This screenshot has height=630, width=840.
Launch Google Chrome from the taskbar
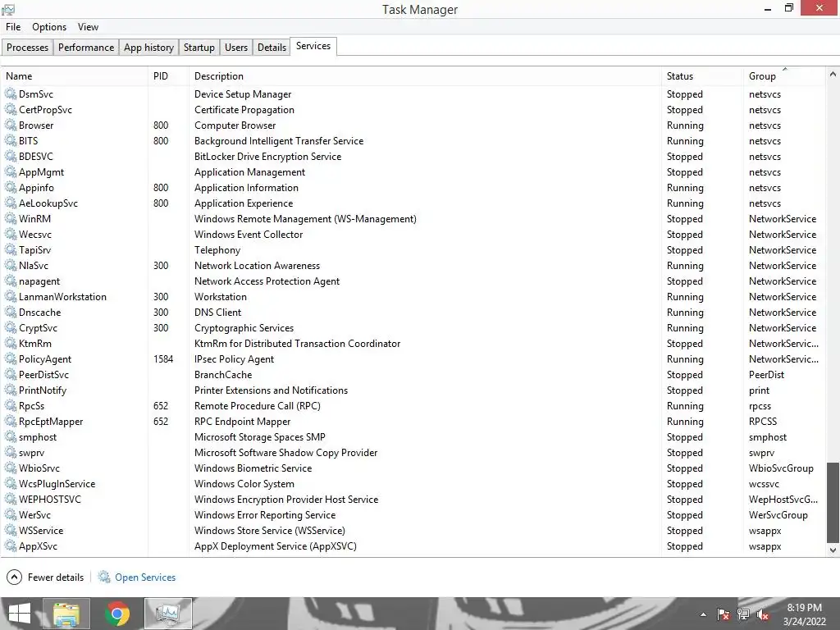point(117,614)
